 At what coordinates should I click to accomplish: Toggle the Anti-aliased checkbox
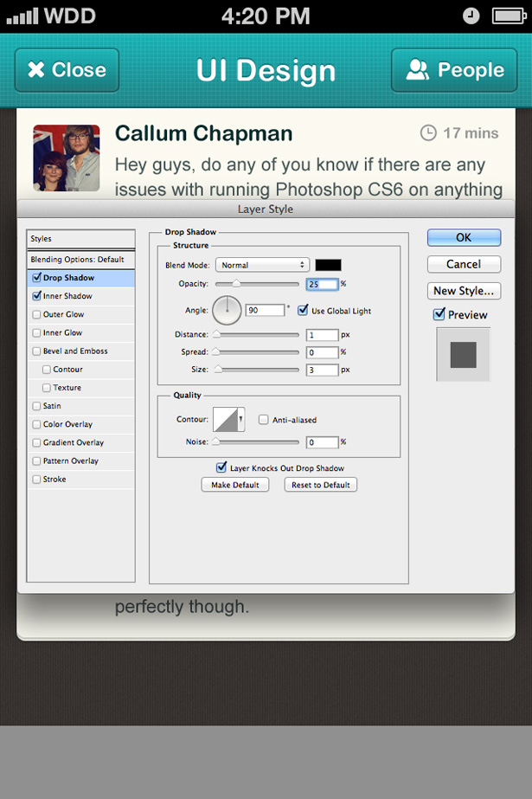[264, 420]
